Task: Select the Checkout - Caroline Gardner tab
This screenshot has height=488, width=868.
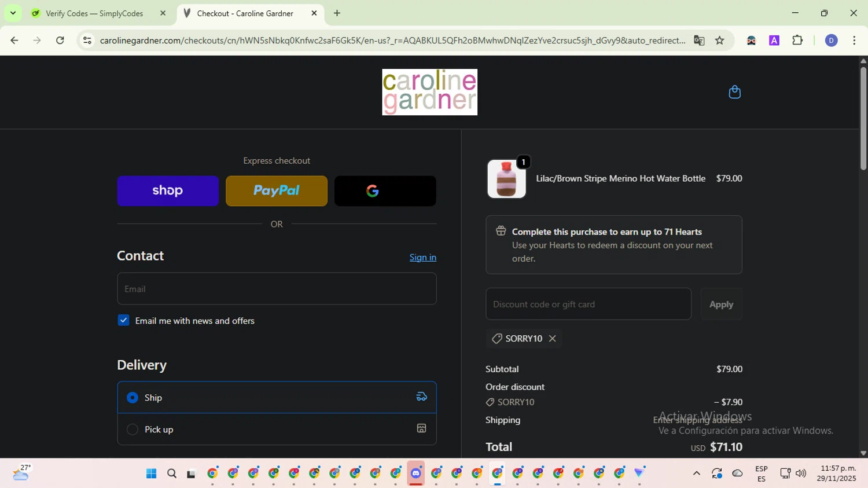Action: click(x=245, y=13)
